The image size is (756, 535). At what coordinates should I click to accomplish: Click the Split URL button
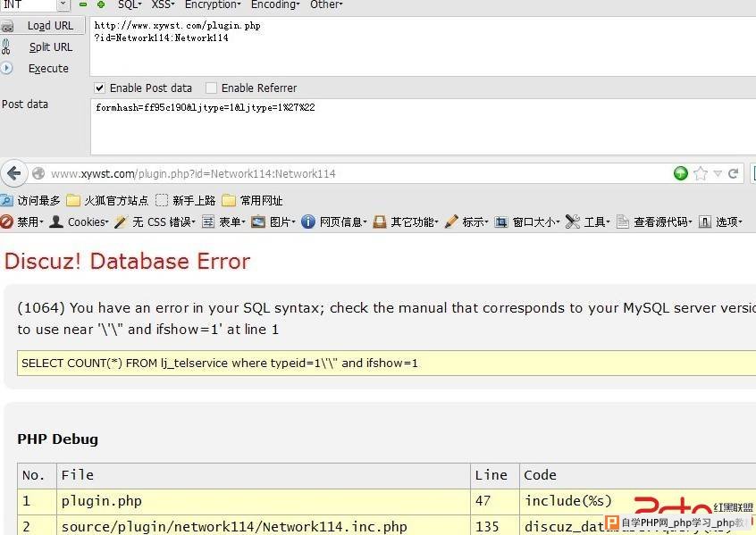click(x=51, y=46)
